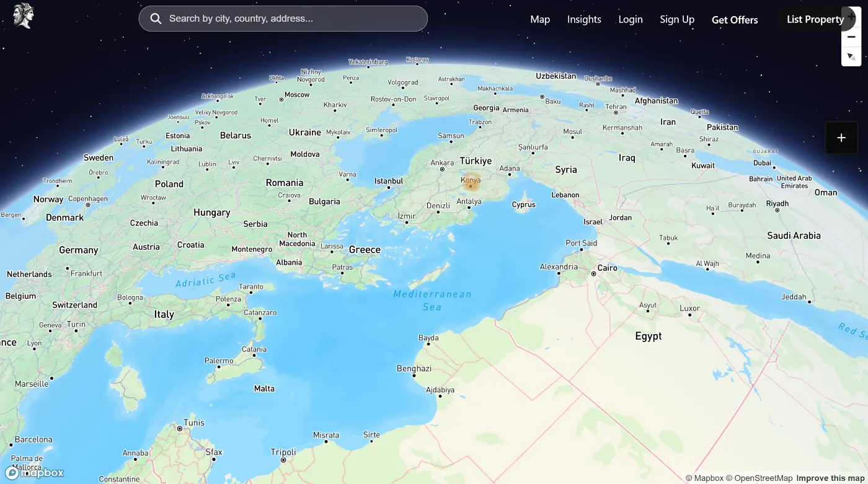Click the Italy country label

164,314
